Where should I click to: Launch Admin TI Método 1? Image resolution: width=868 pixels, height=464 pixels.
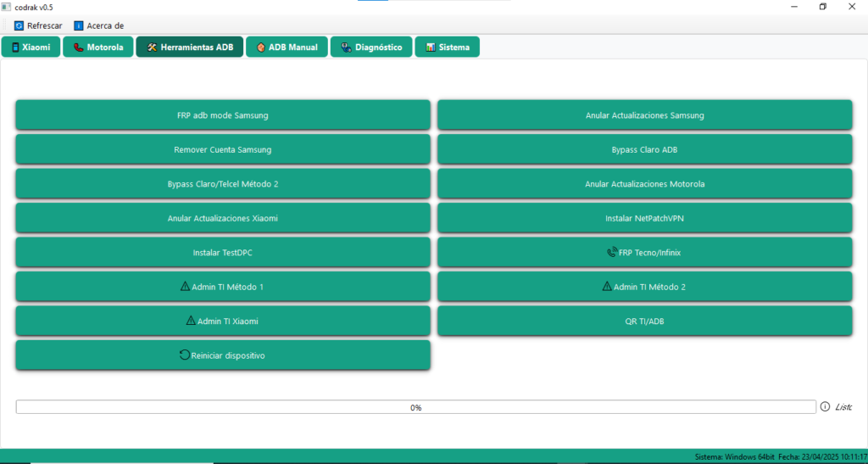(x=223, y=287)
